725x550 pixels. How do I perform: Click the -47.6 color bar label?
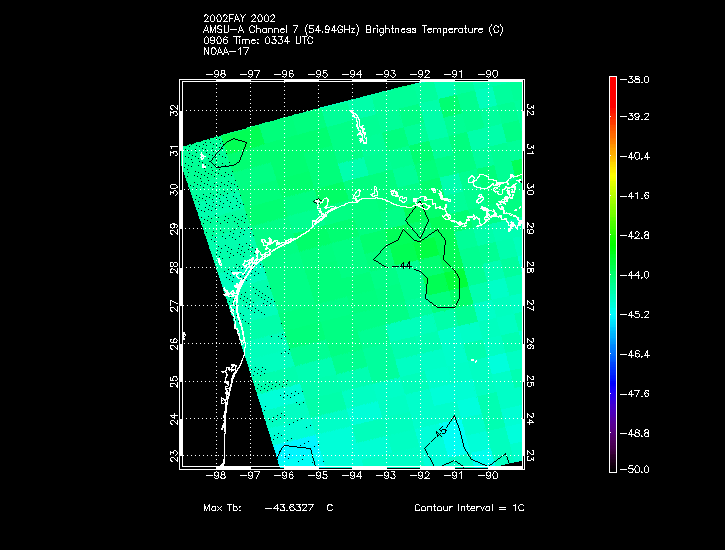(634, 394)
